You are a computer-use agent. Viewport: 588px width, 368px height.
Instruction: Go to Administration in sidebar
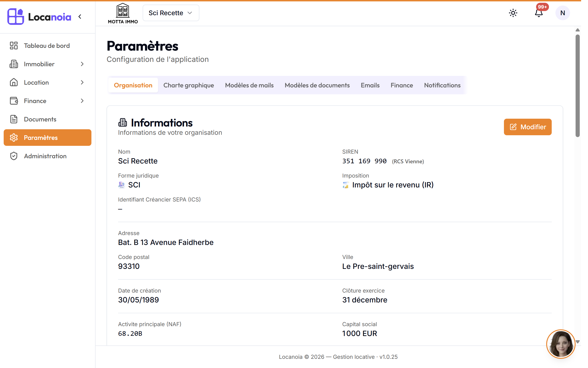tap(48, 156)
